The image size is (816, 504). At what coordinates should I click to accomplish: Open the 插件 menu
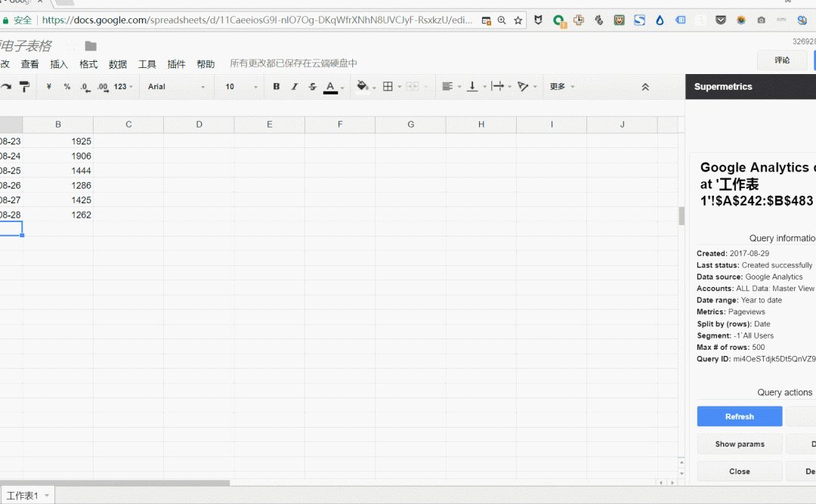click(176, 64)
